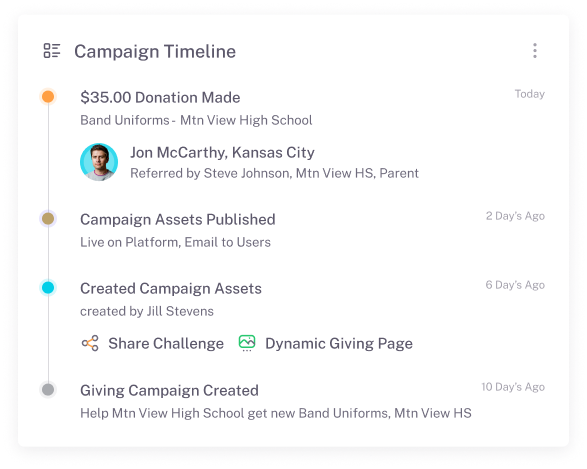Click the share icon next to Share Challenge
This screenshot has width=587, height=469.
click(x=90, y=343)
